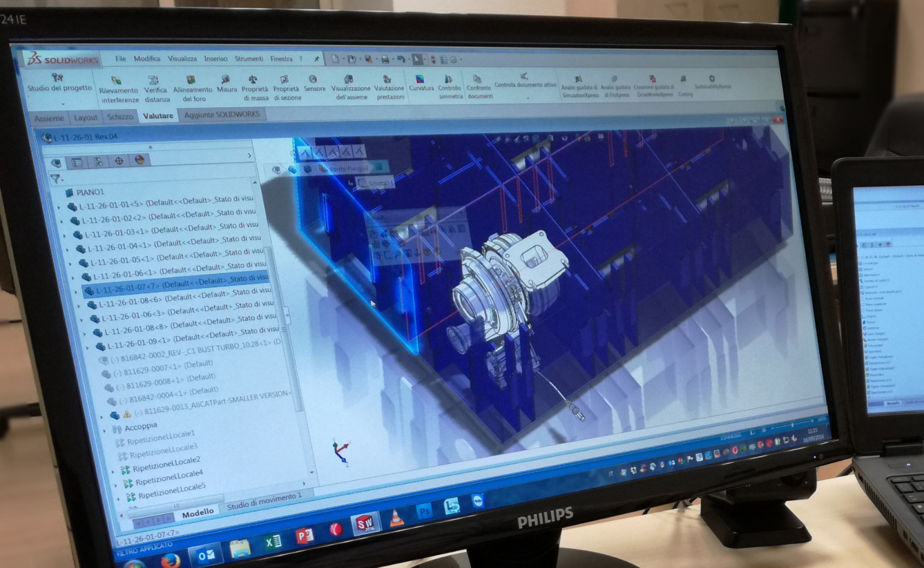Viewport: 924px width, 568px height.
Task: Switch to FeatureManager tree tab icon
Action: pos(56,163)
